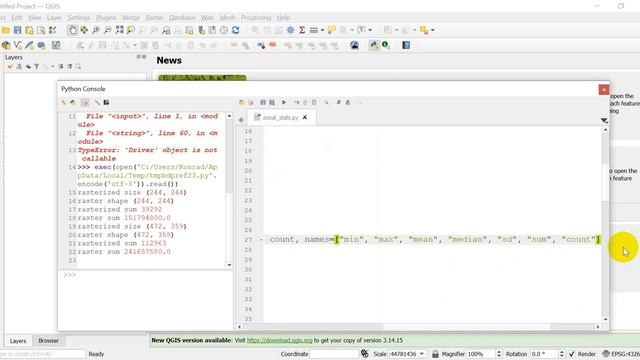Collapse fold marker on line 27
The height and width of the screenshot is (360, 640).
pyautogui.click(x=261, y=240)
